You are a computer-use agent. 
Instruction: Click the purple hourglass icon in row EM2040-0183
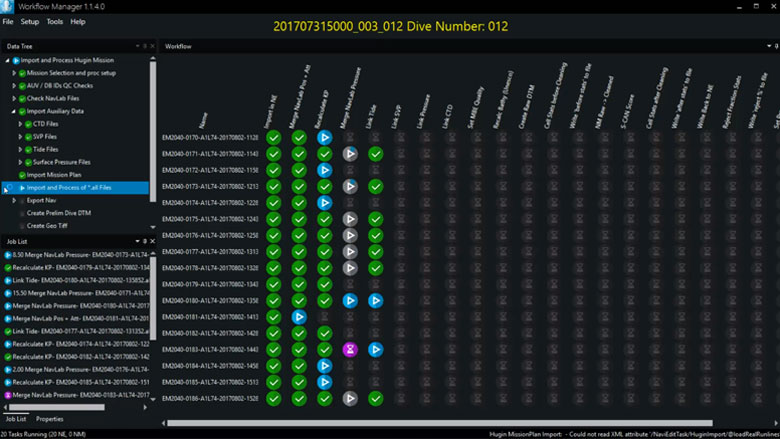[350, 349]
